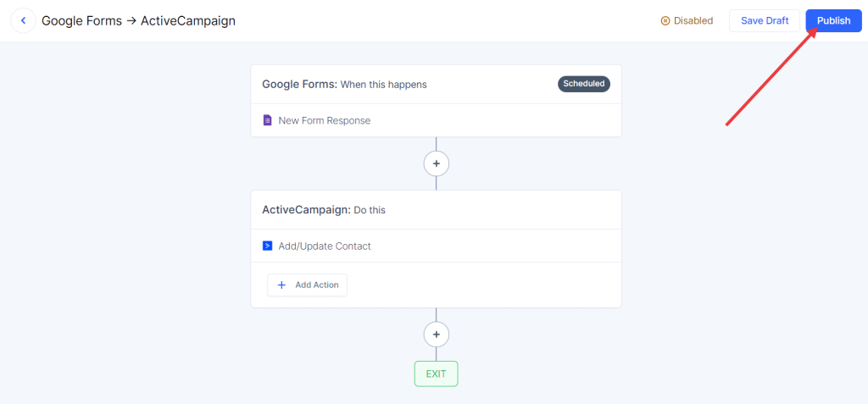Image resolution: width=868 pixels, height=404 pixels.
Task: Open the New Form Response trigger
Action: click(x=324, y=120)
